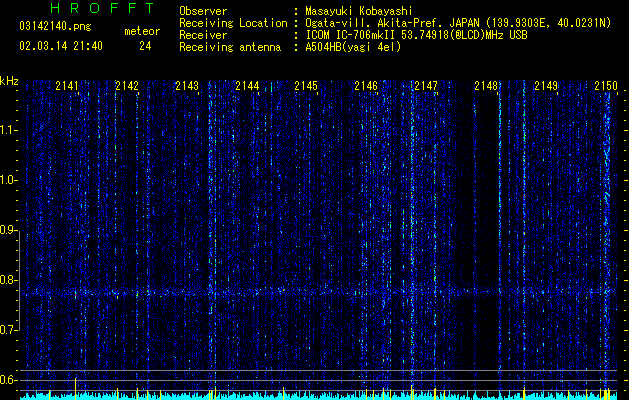Click the red echo spot on the carrier line
Screen dimensions: 629x400
75,294
